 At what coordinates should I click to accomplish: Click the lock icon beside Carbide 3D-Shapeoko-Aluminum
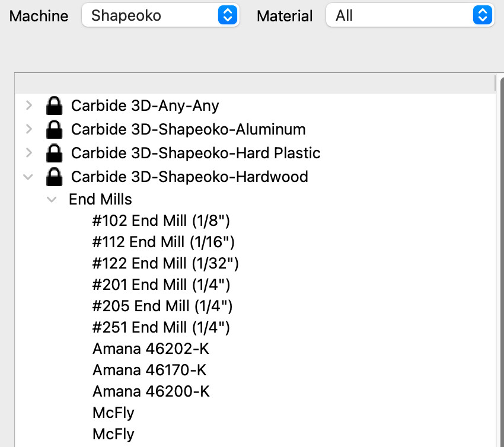(54, 129)
